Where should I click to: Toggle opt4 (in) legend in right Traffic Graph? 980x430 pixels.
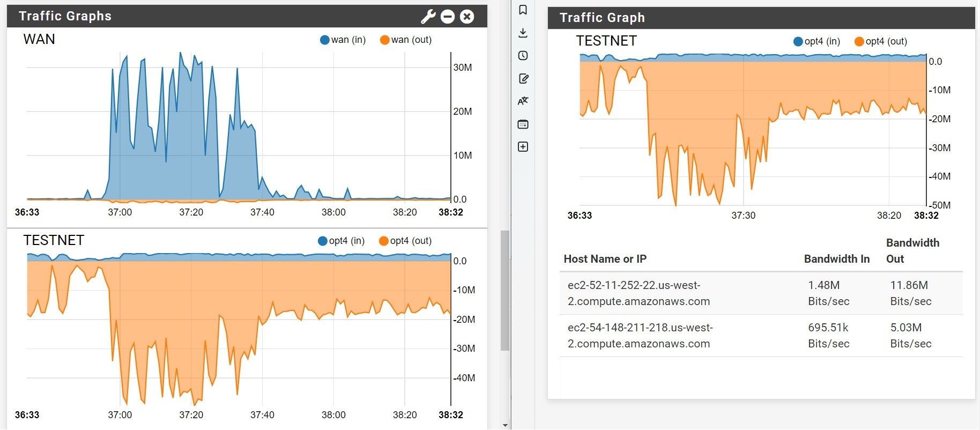tap(816, 41)
